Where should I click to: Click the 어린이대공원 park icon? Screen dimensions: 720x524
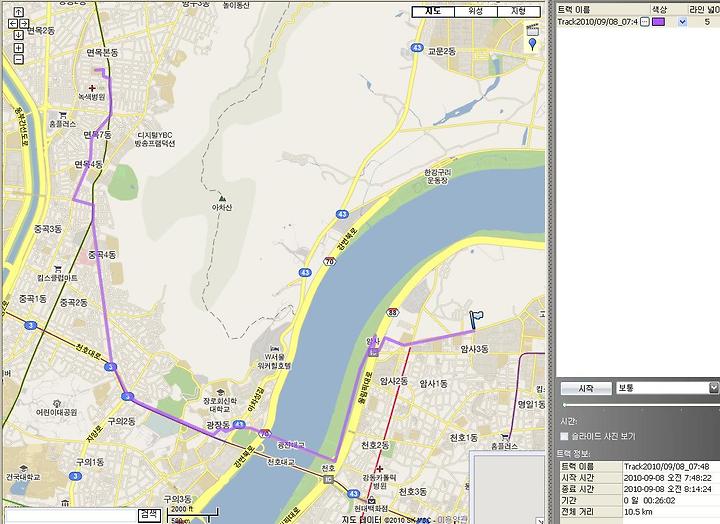(x=57, y=403)
